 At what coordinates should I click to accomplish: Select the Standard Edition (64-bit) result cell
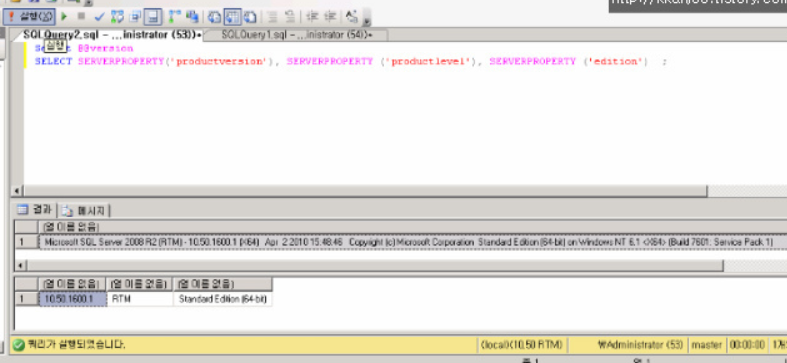[x=222, y=299]
